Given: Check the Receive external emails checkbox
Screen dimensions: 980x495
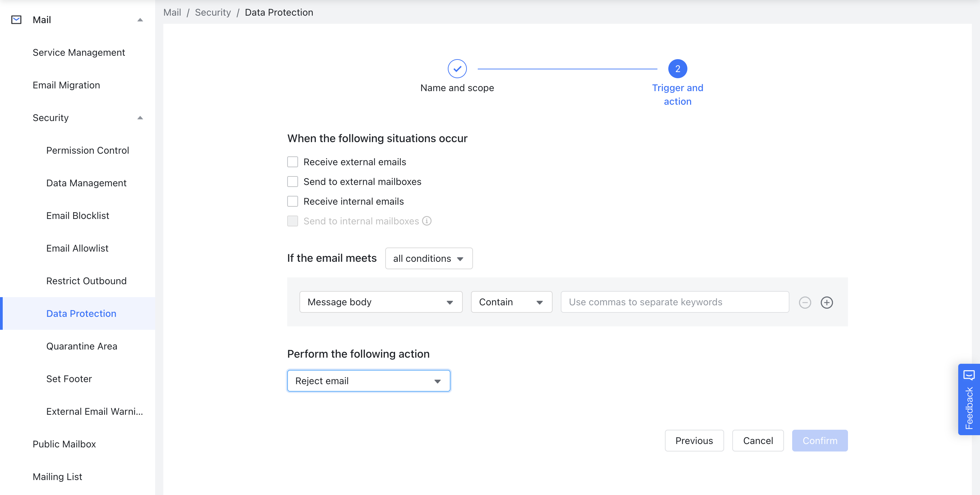Looking at the screenshot, I should (293, 161).
